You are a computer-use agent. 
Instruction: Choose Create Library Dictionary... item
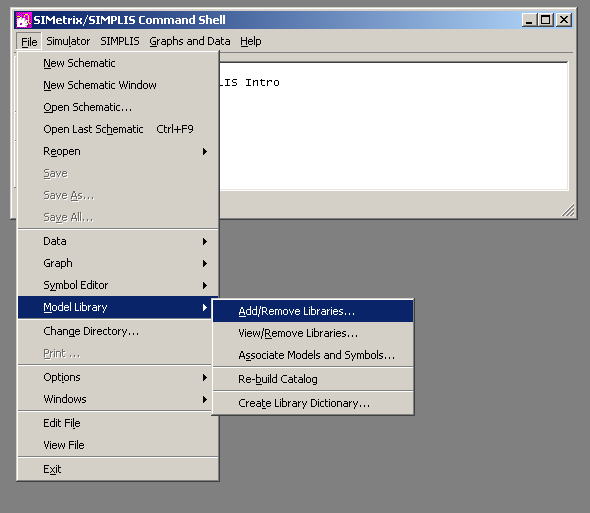(x=313, y=403)
